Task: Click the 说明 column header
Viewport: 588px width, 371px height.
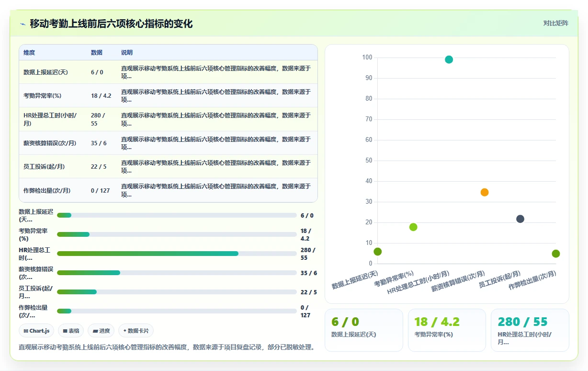Action: 127,53
